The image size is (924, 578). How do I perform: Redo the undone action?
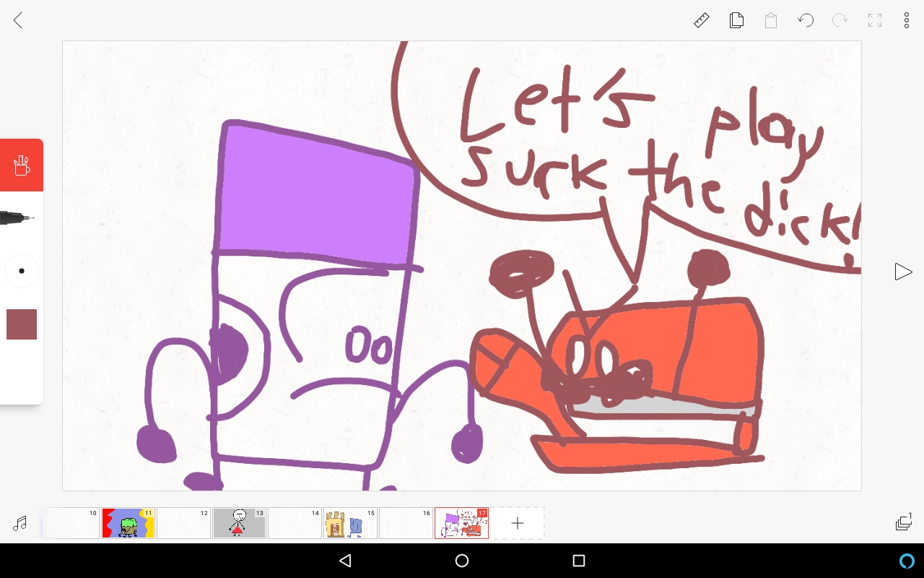840,21
